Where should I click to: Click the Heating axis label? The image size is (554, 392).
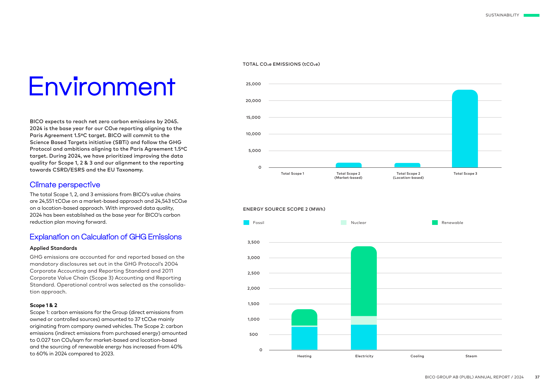[x=304, y=356]
